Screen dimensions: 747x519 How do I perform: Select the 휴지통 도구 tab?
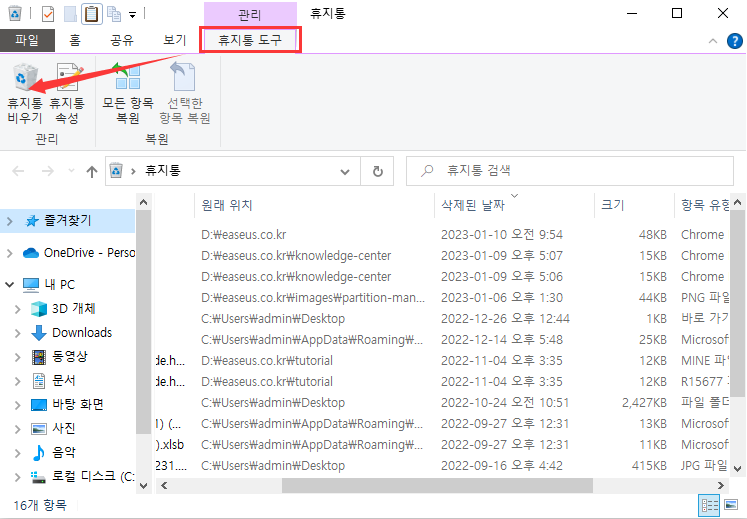pos(250,40)
